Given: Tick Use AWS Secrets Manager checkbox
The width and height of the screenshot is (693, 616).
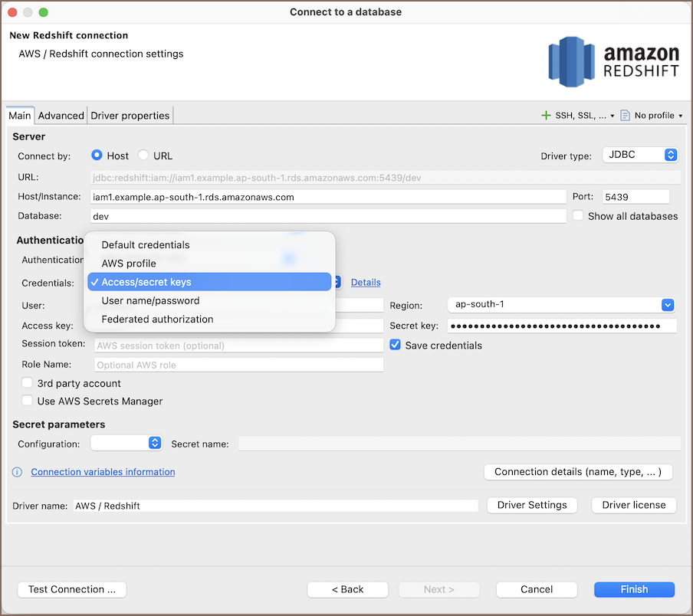Looking at the screenshot, I should point(28,401).
